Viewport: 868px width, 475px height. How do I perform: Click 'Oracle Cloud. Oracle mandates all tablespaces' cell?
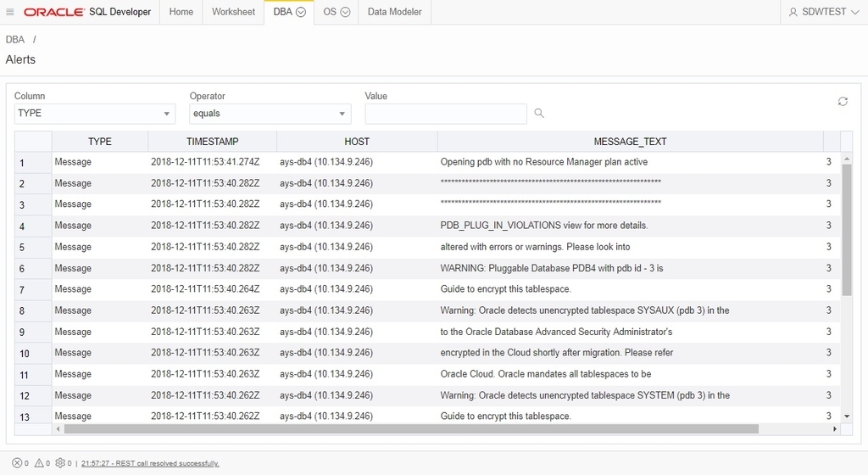pyautogui.click(x=630, y=374)
